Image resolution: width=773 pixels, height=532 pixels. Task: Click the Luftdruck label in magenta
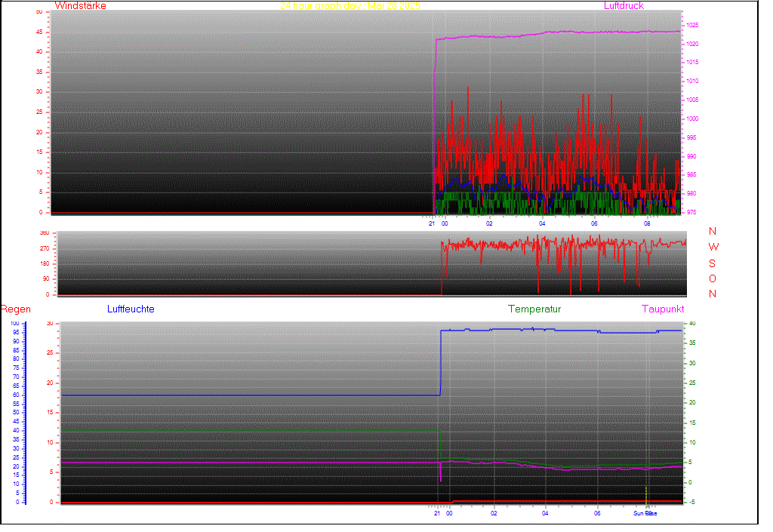click(x=624, y=6)
